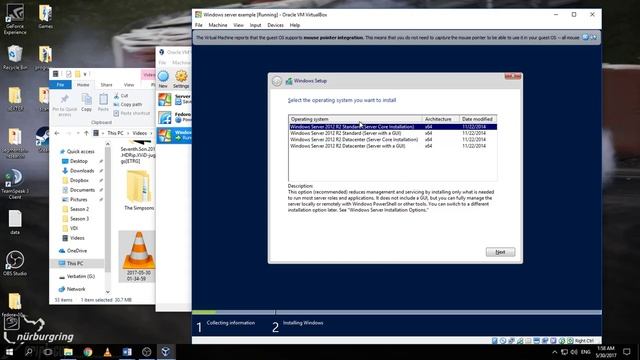Image resolution: width=640 pixels, height=360 pixels.
Task: Click Next in Windows Setup
Action: click(x=500, y=252)
